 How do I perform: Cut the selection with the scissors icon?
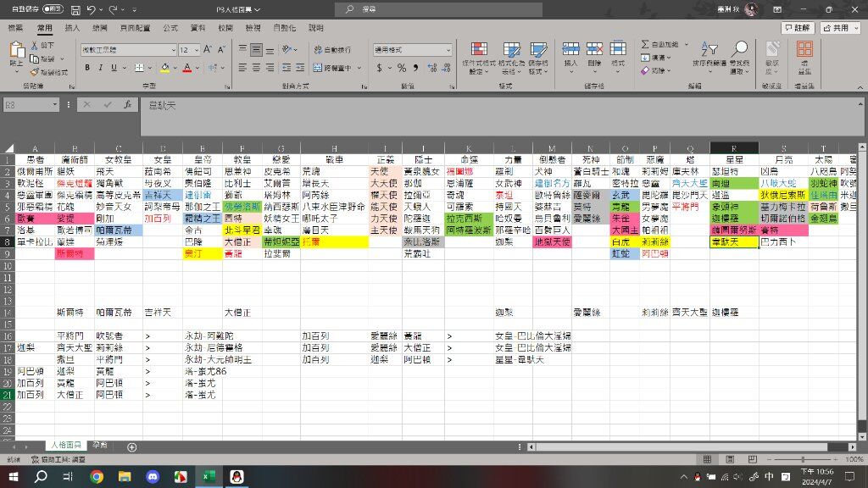click(x=34, y=46)
